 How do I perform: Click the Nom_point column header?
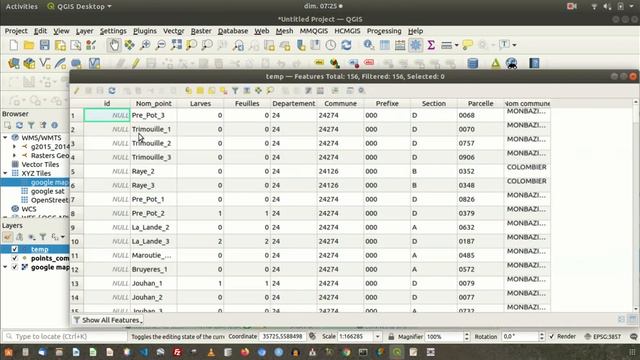click(153, 104)
